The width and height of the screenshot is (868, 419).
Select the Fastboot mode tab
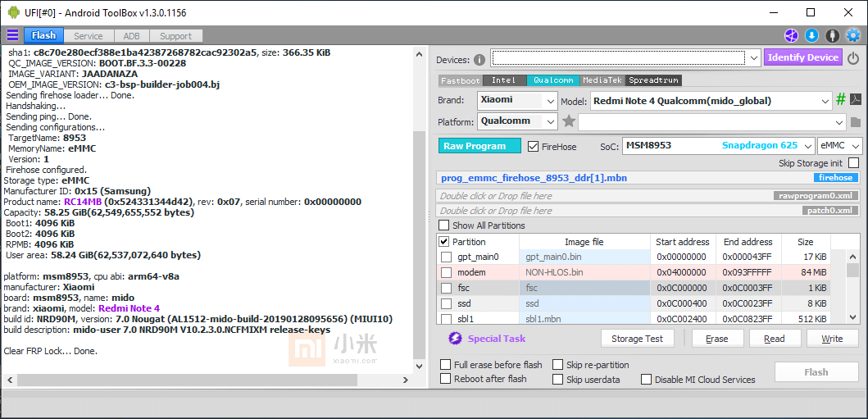pyautogui.click(x=461, y=80)
